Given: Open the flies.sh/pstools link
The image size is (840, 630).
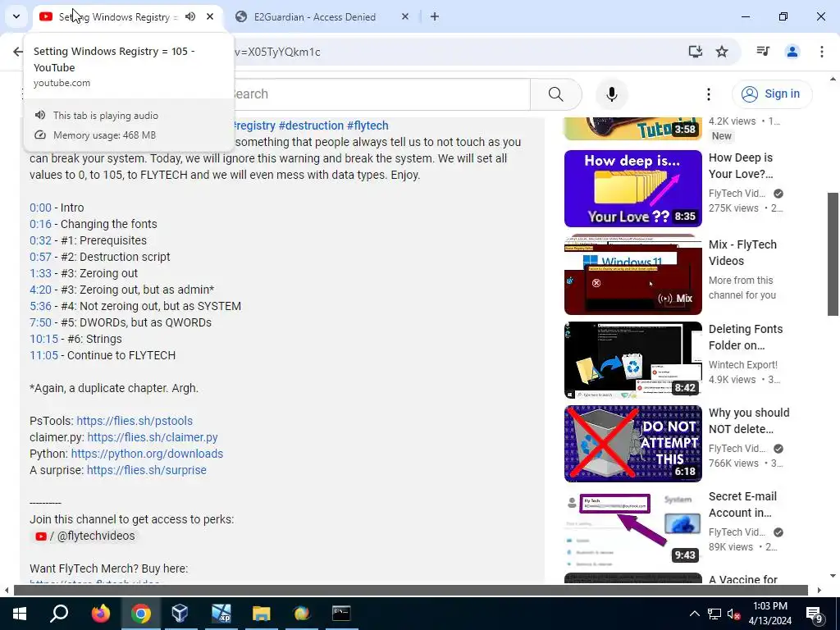Looking at the screenshot, I should pos(135,421).
